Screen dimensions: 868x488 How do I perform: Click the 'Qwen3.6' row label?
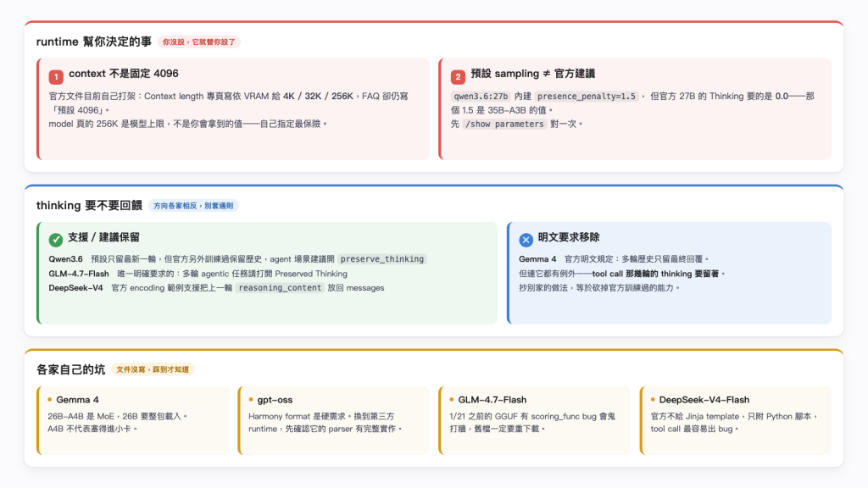(65, 259)
